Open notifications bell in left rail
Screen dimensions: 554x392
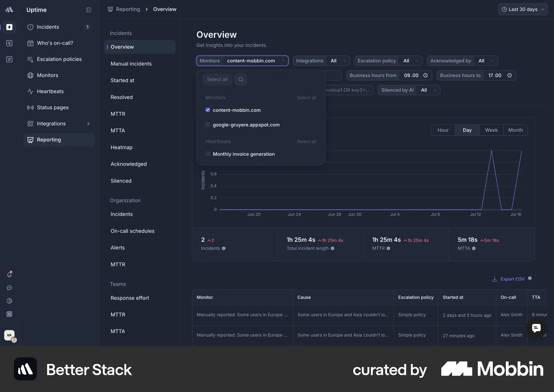pyautogui.click(x=10, y=274)
